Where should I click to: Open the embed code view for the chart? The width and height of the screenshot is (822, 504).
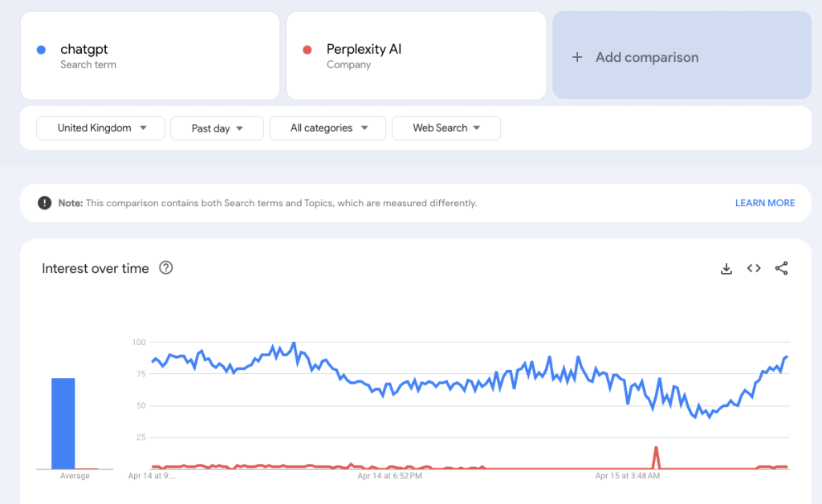click(x=753, y=268)
